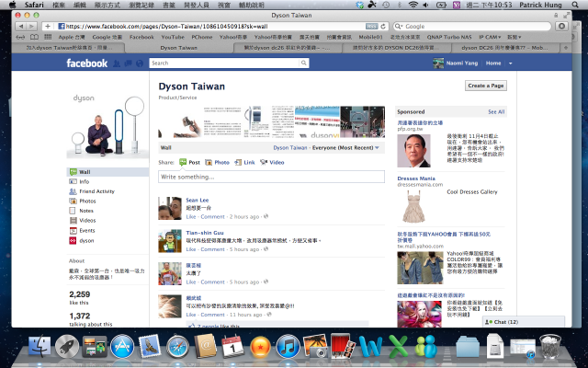Open Safari compass icon in the Dock

[177, 346]
